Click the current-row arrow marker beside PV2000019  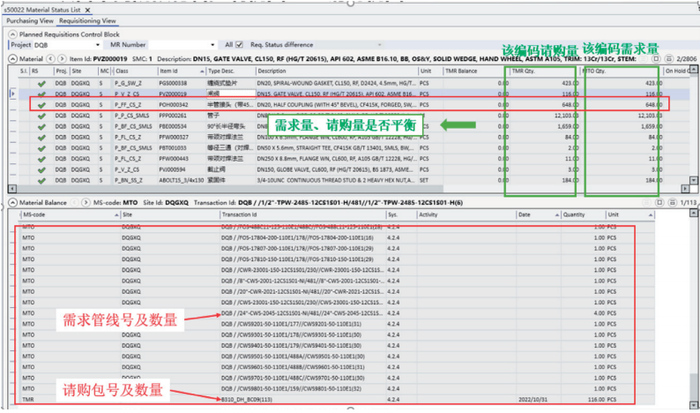11,93
